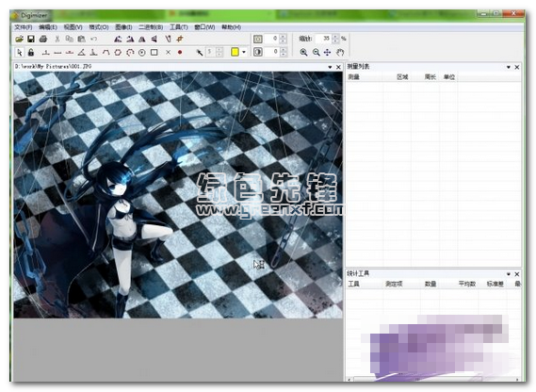Click the brightness value spinner arrows
Screen dimensions: 536x392
[283, 39]
